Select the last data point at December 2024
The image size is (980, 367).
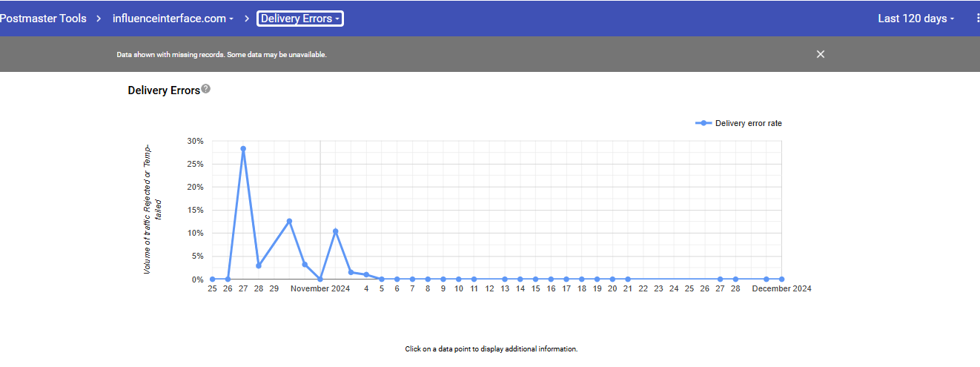pos(781,280)
